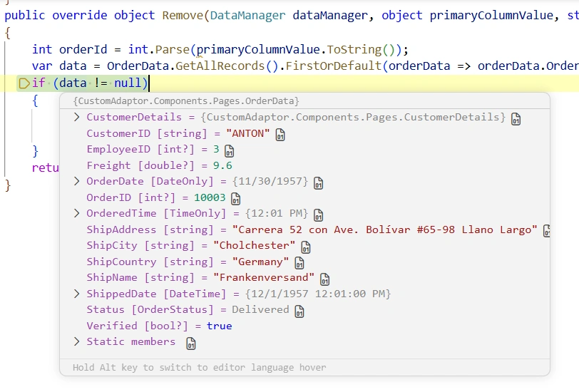
Task: Click the orderId variable declaration
Action: pyautogui.click(x=83, y=49)
